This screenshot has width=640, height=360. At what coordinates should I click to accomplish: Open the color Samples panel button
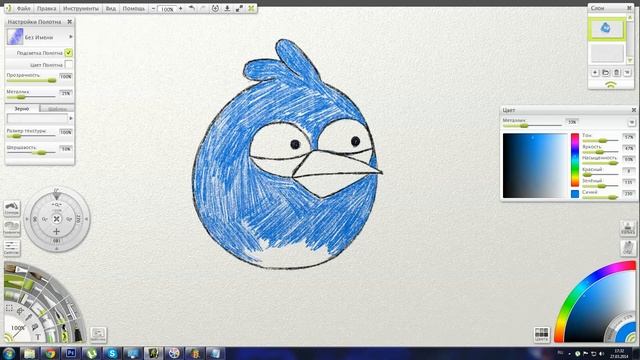[x=542, y=335]
